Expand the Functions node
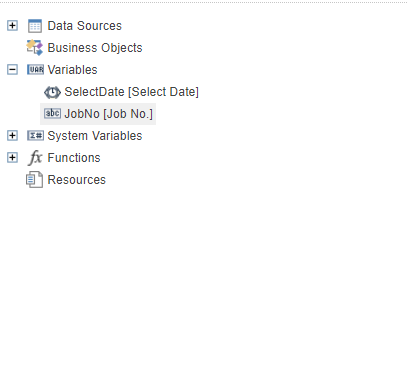 pos(12,158)
